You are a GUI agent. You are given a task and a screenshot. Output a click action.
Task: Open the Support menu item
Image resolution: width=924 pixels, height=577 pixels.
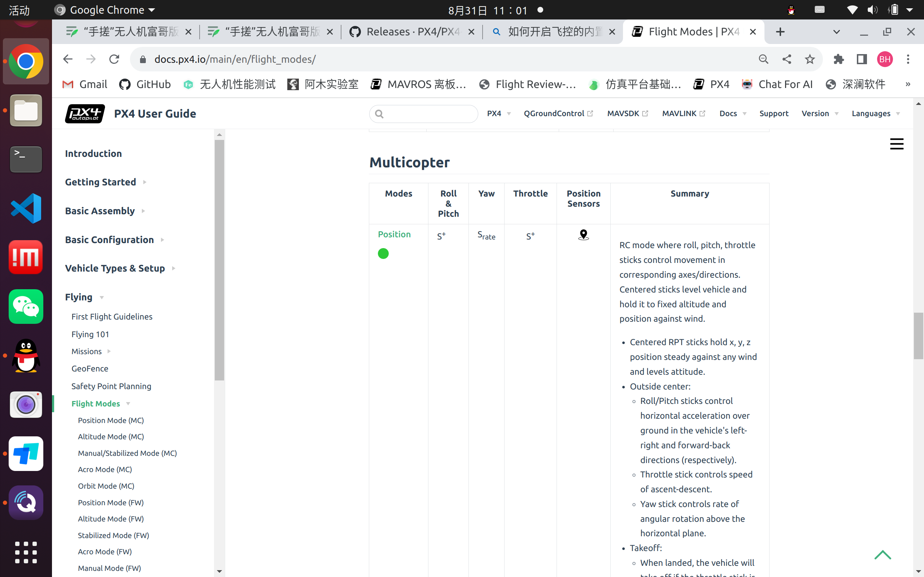pos(773,114)
